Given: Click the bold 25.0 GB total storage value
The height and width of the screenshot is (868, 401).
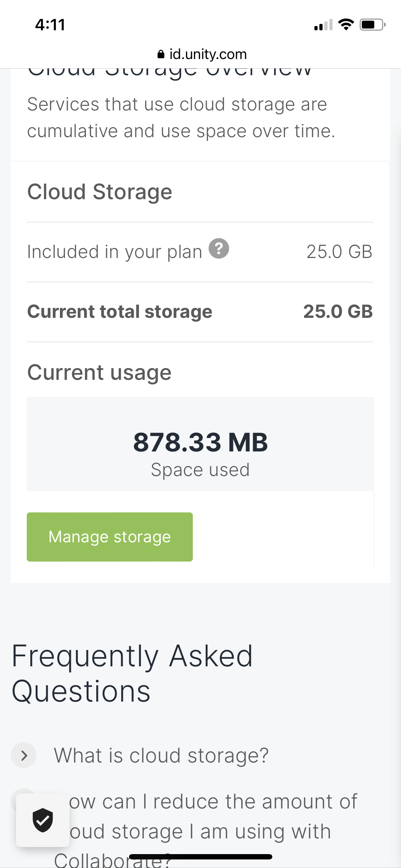Looking at the screenshot, I should (338, 312).
